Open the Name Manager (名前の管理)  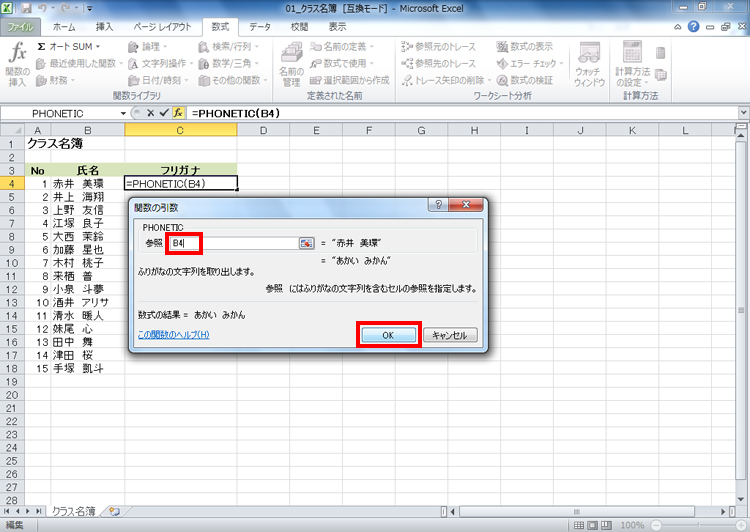(291, 64)
